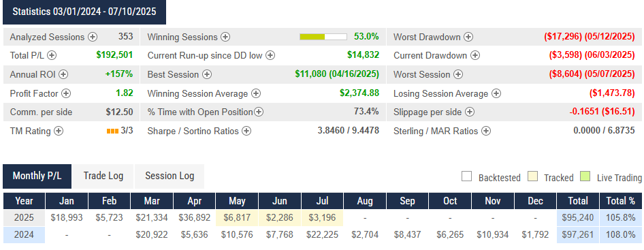Switch to the Trade Log tab
This screenshot has width=644, height=250.
coord(103,176)
